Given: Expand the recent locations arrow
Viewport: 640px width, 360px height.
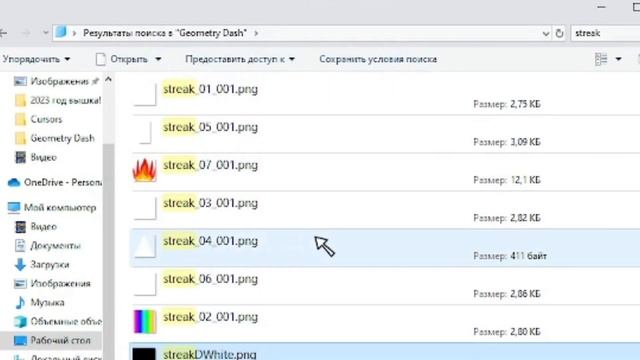Looking at the screenshot, I should (45, 33).
